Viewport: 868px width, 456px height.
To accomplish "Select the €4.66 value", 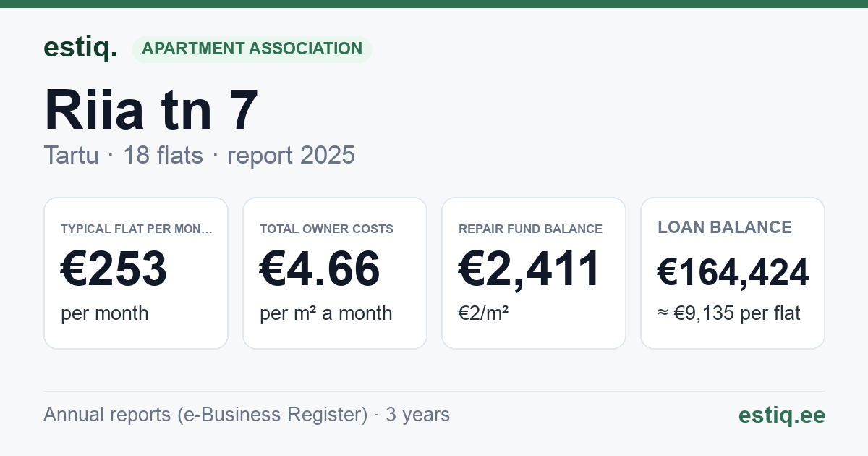I will [320, 269].
